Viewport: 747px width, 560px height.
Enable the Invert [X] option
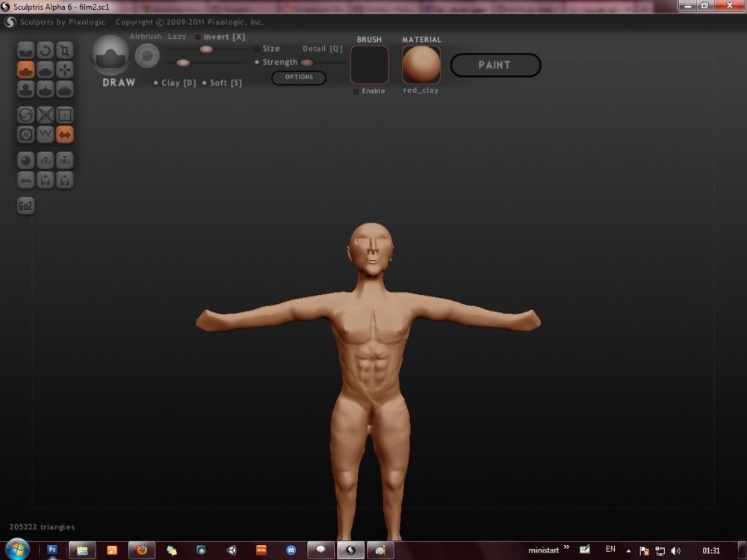(x=198, y=37)
